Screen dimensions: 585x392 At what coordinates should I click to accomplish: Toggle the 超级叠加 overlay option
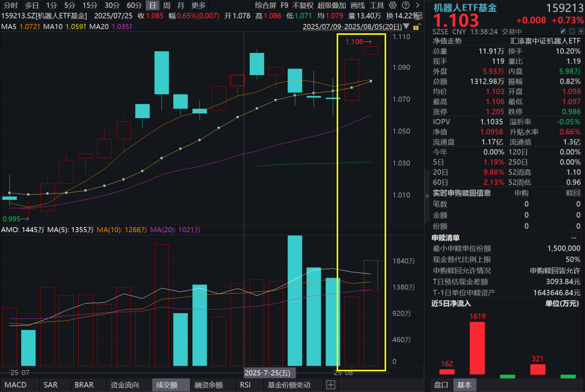coord(332,6)
